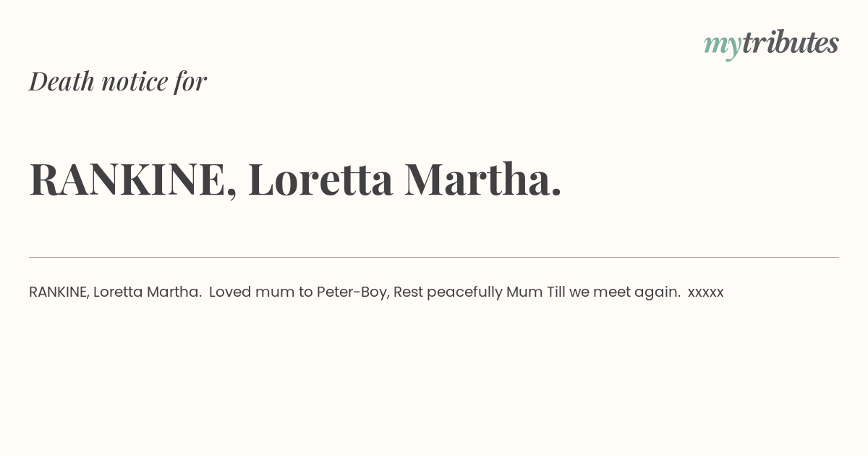Click the "xxxxx" kisses ending the notice
Image resolution: width=868 pixels, height=456 pixels.
706,293
